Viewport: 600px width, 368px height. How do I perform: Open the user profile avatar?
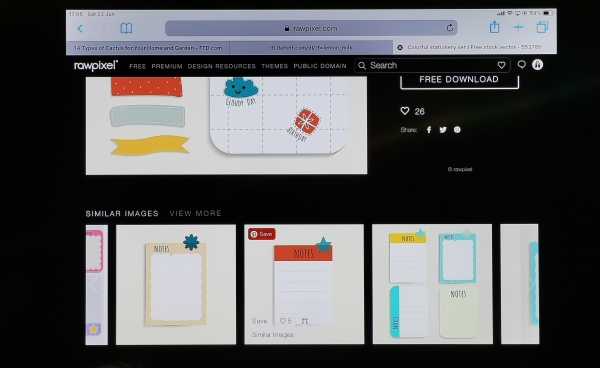click(x=538, y=65)
